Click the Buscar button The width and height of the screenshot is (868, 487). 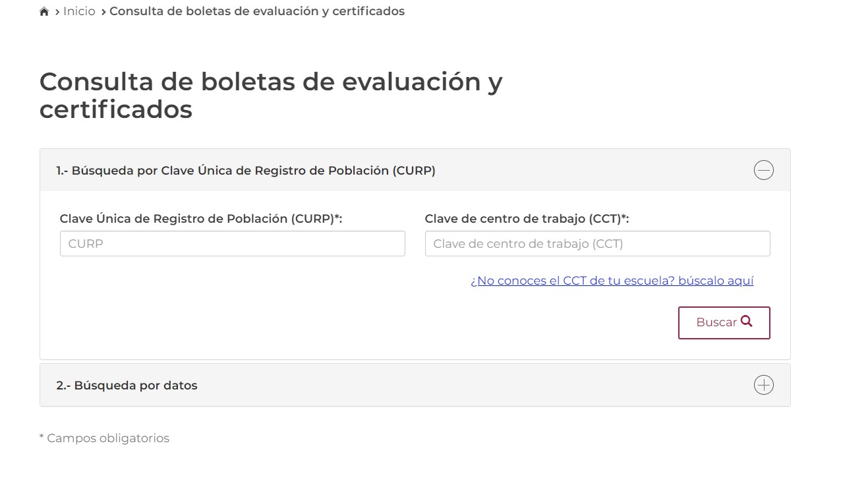tap(724, 323)
